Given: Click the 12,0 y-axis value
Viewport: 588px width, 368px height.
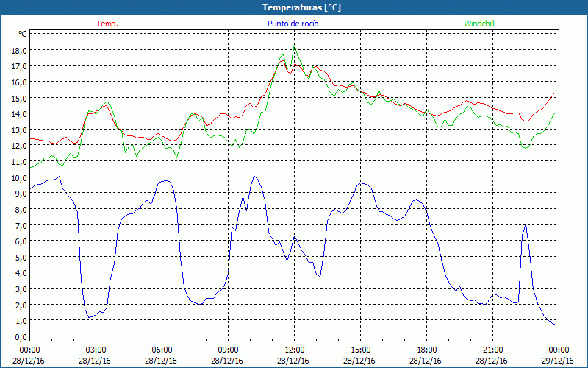Looking at the screenshot, I should (21, 146).
